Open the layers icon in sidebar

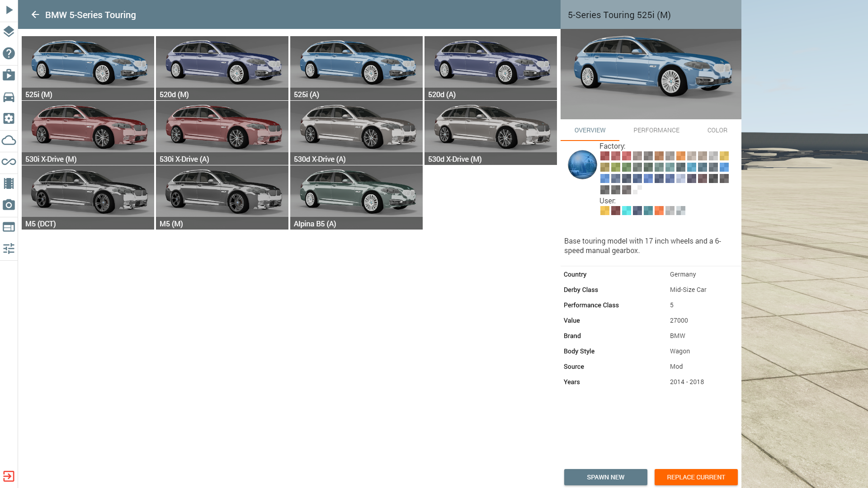click(x=9, y=32)
